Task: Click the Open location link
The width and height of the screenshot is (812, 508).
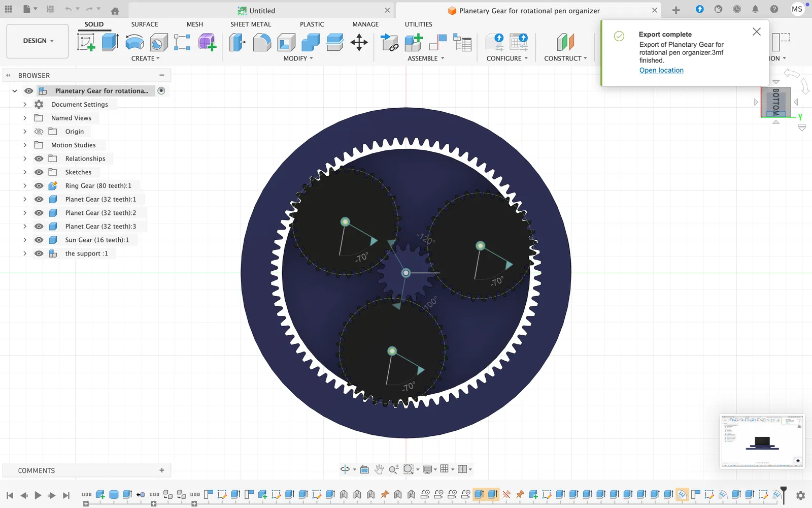Action: point(661,71)
